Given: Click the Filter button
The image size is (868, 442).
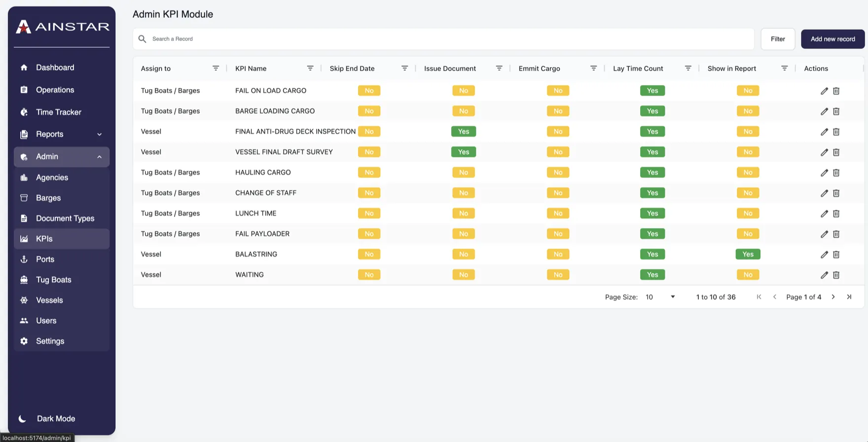Looking at the screenshot, I should (778, 39).
